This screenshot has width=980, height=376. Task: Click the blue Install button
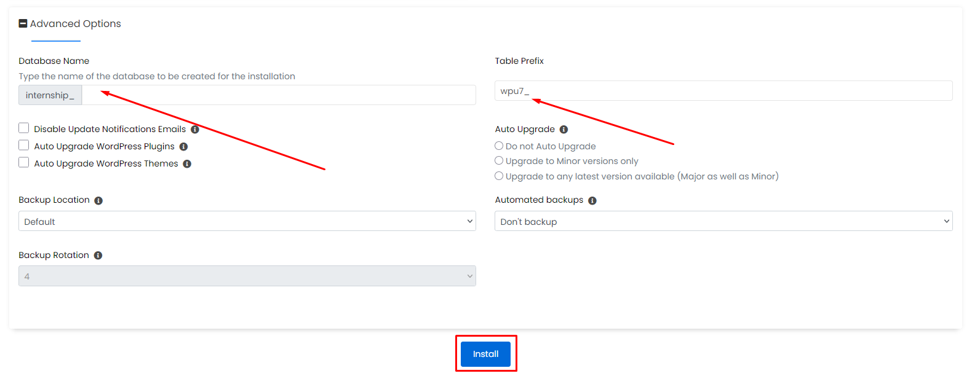485,354
